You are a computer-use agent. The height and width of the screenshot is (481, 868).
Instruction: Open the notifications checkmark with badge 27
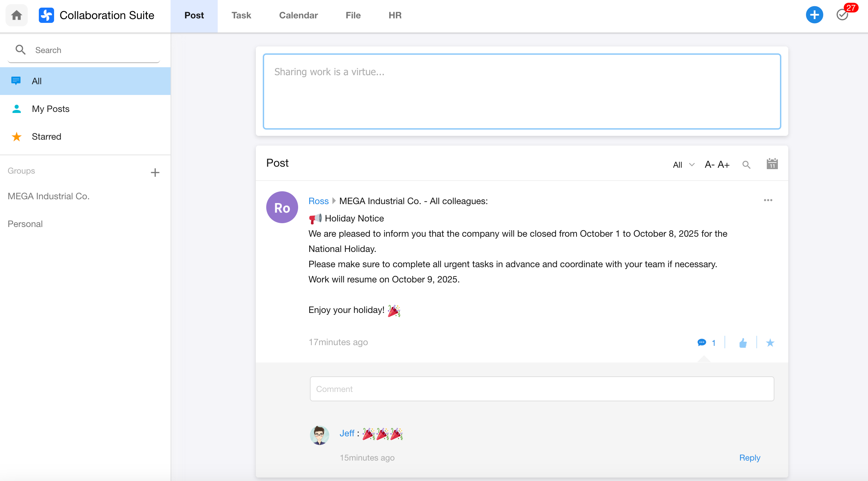(x=842, y=15)
